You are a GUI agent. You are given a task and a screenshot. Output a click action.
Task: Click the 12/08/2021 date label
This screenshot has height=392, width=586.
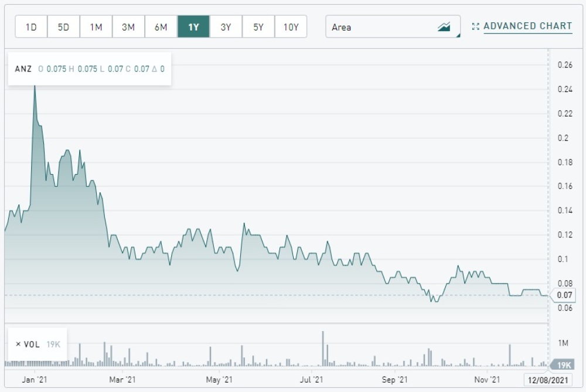pyautogui.click(x=547, y=380)
